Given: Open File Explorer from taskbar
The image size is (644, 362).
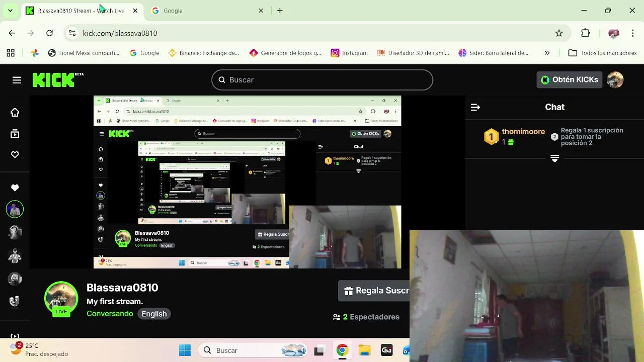Looking at the screenshot, I should (x=364, y=350).
